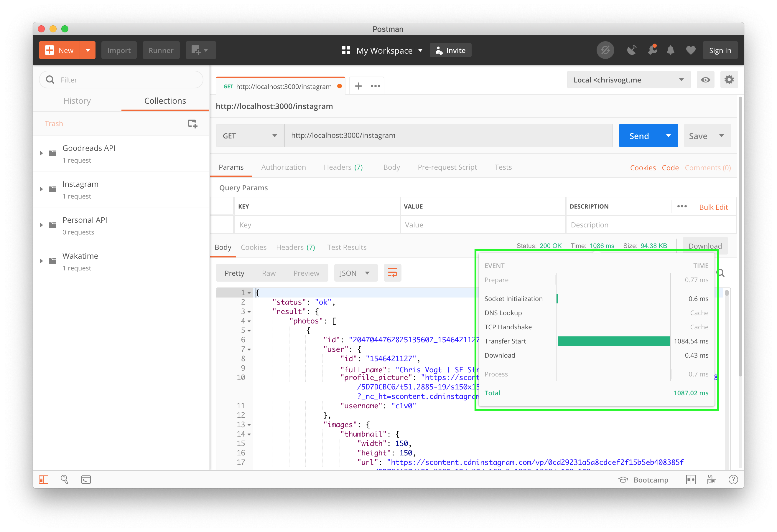Toggle line wrap icon in response
The width and height of the screenshot is (777, 532).
392,273
